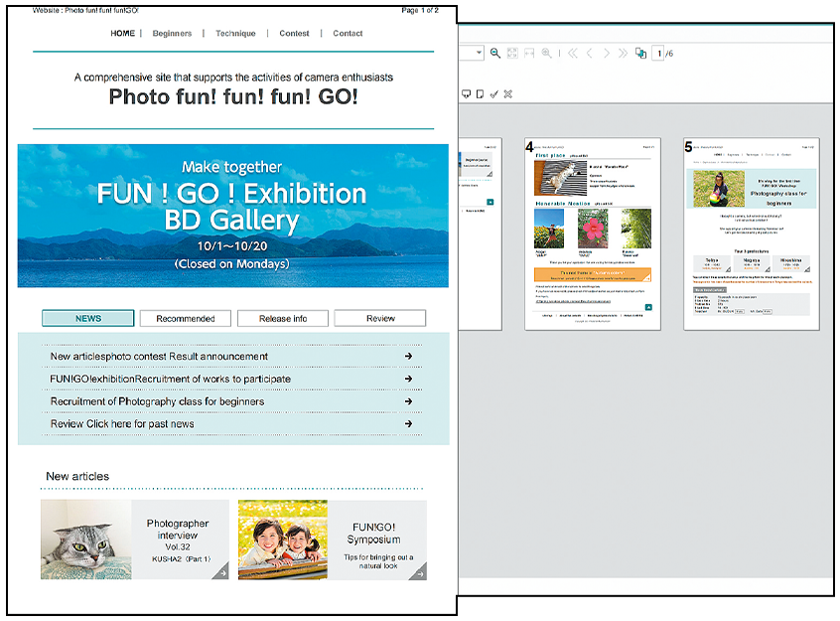Screen dimensions: 840x621
Task: Open the zoom level dropdown
Action: 478,53
